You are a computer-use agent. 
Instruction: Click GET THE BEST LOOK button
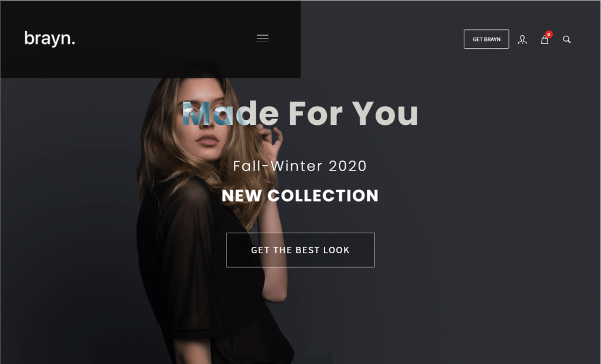pyautogui.click(x=300, y=250)
